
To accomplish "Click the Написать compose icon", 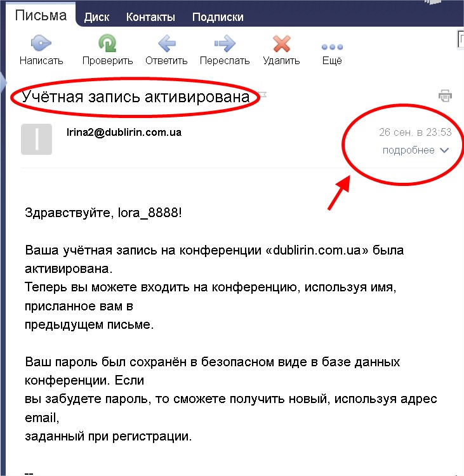I will click(x=41, y=44).
